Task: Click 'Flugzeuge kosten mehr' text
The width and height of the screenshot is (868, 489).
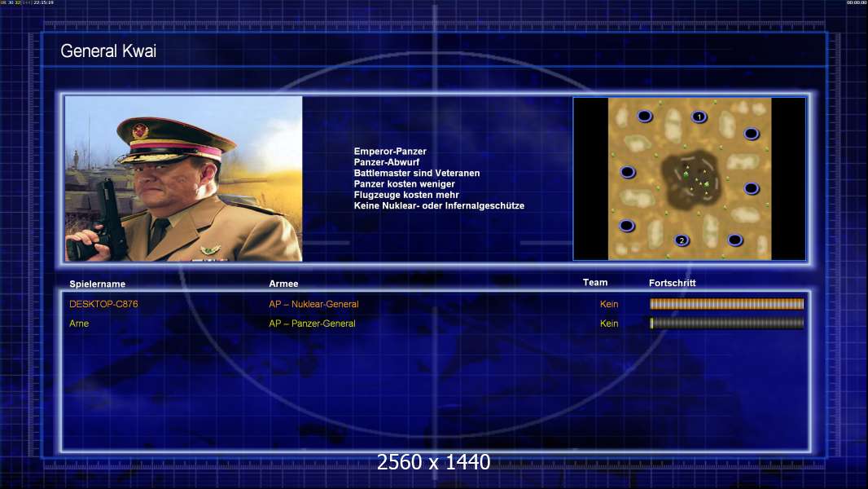Action: pos(406,195)
